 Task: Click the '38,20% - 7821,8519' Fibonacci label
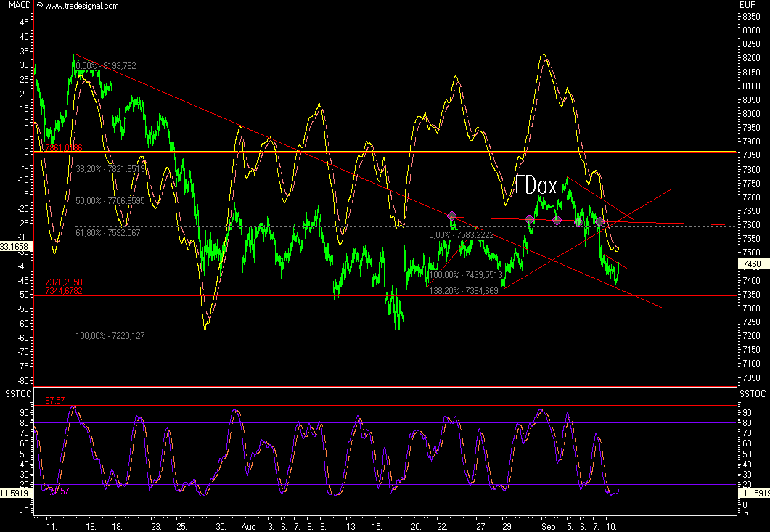coord(110,169)
